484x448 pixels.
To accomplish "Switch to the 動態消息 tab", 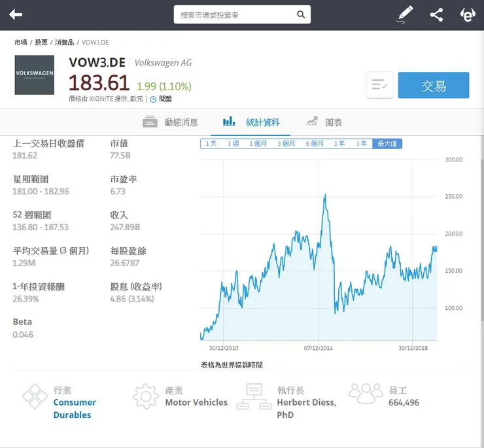I will [171, 122].
